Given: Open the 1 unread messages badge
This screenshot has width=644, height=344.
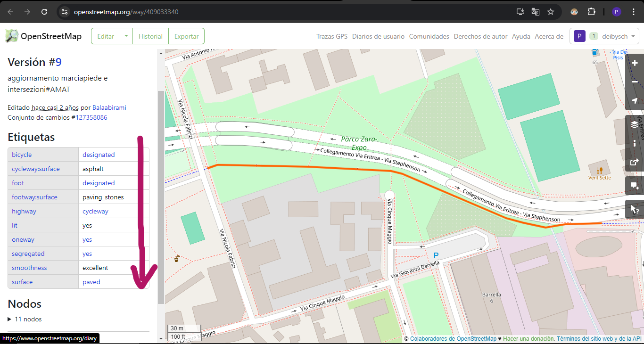Looking at the screenshot, I should 594,36.
